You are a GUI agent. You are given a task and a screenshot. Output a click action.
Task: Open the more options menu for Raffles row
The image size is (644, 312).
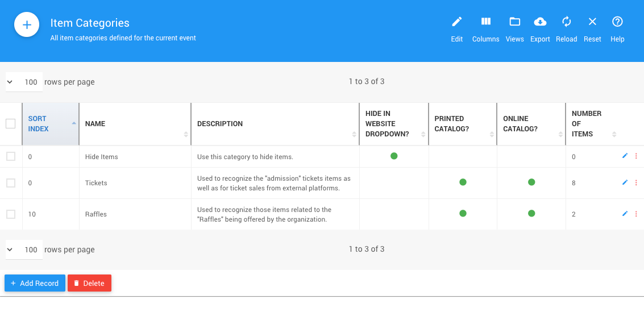636,214
